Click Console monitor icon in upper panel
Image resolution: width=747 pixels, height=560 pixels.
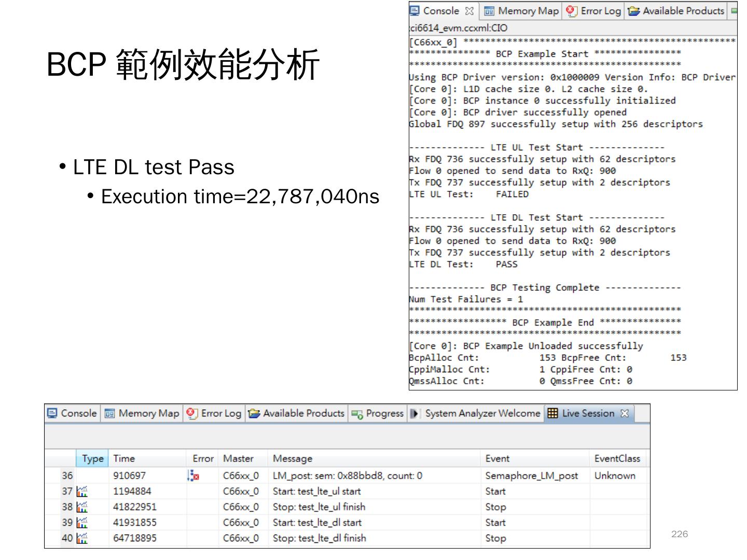[415, 11]
